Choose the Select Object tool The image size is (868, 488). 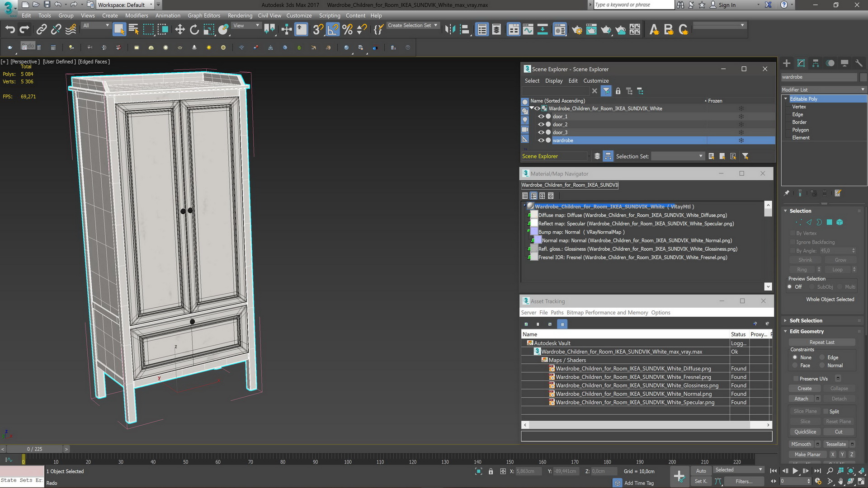point(119,30)
